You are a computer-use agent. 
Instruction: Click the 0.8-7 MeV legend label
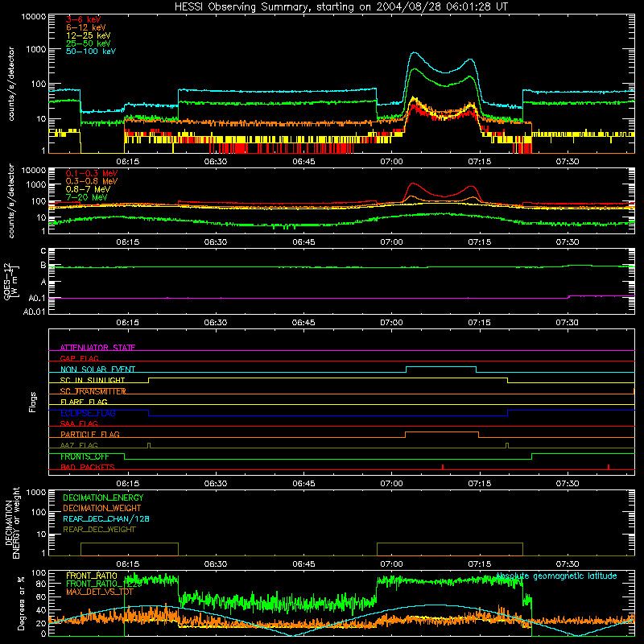(x=88, y=189)
